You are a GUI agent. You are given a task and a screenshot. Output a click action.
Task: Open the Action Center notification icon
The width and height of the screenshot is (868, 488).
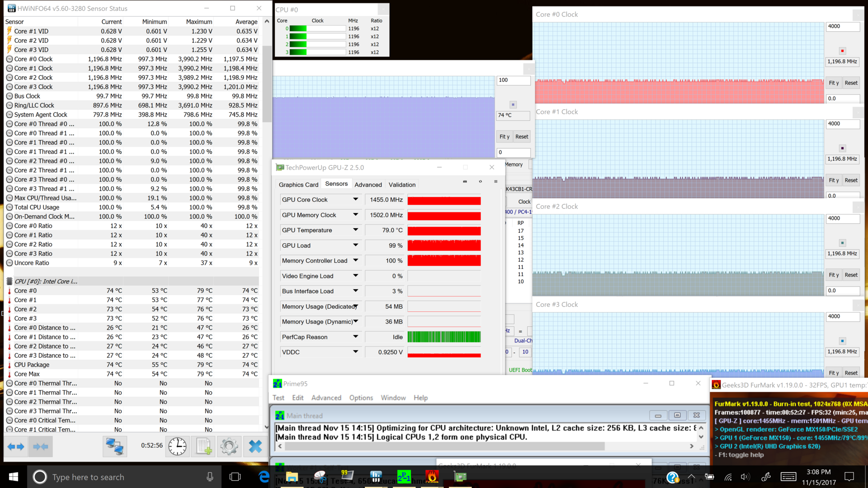point(849,477)
